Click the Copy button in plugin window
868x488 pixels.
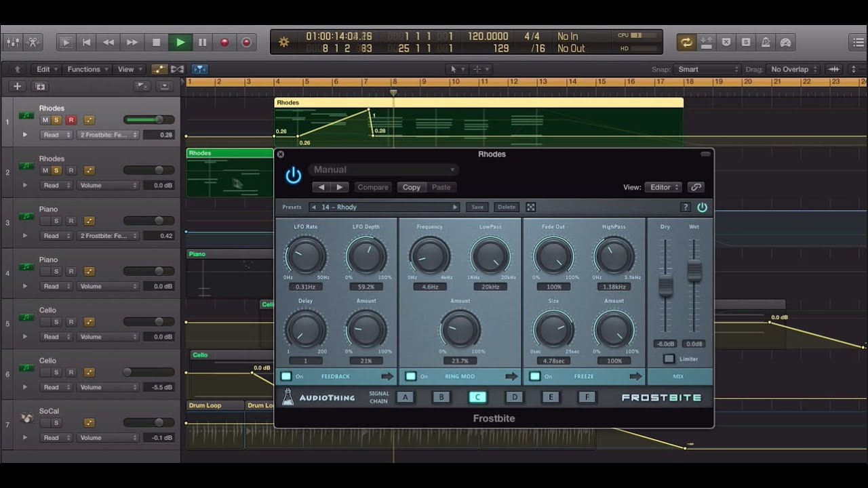pos(412,187)
